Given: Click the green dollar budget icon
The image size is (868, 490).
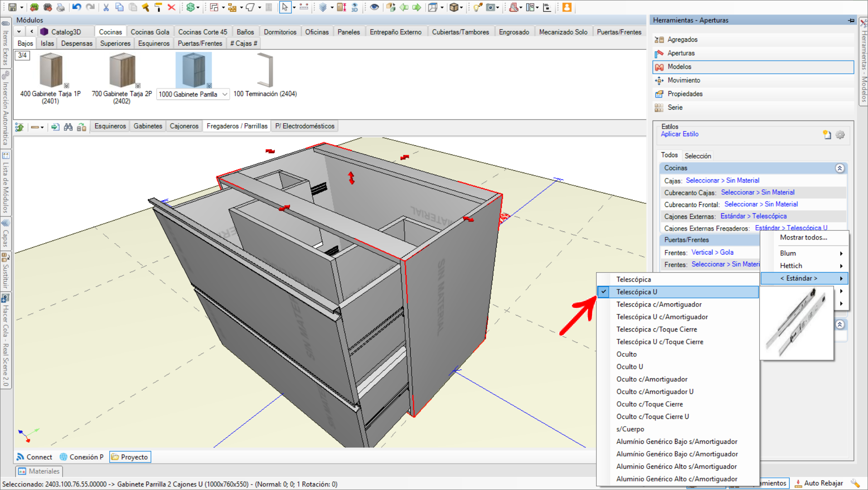Looking at the screenshot, I should click(x=190, y=7).
